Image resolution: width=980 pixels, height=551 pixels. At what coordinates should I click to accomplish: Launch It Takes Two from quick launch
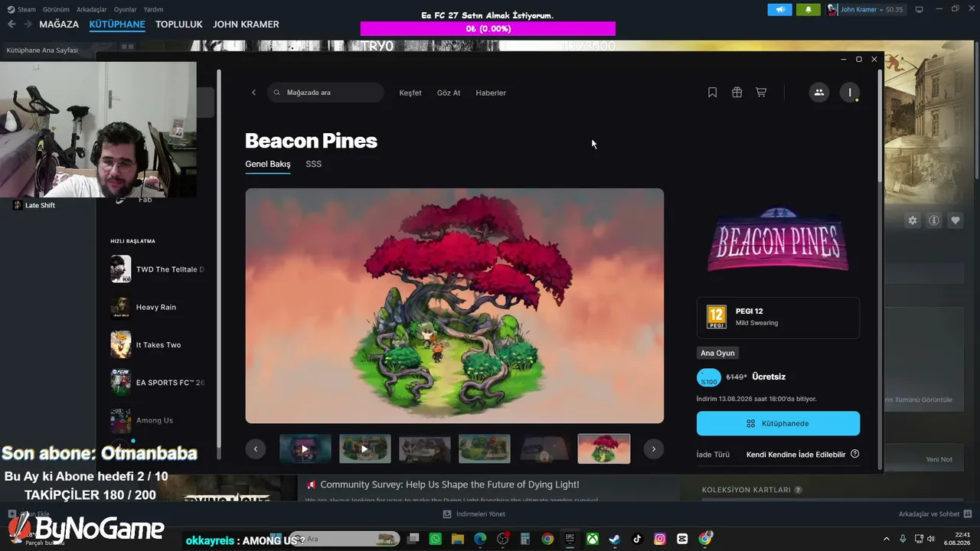click(x=158, y=345)
